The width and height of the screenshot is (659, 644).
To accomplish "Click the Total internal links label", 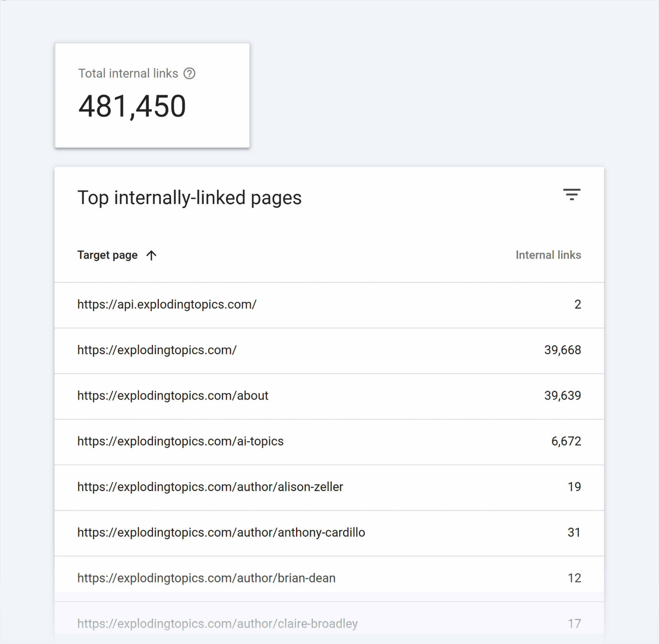I will point(128,73).
